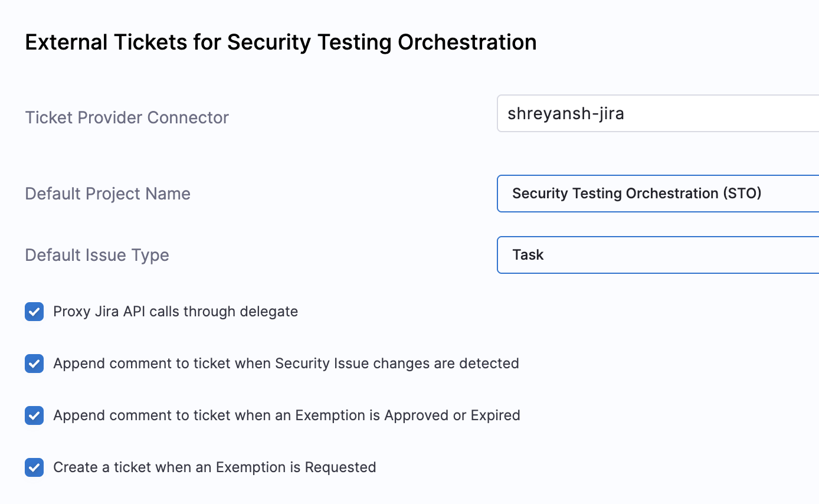Click the word 'delegate' in the first checkbox label
This screenshot has width=819, height=504.
click(272, 312)
